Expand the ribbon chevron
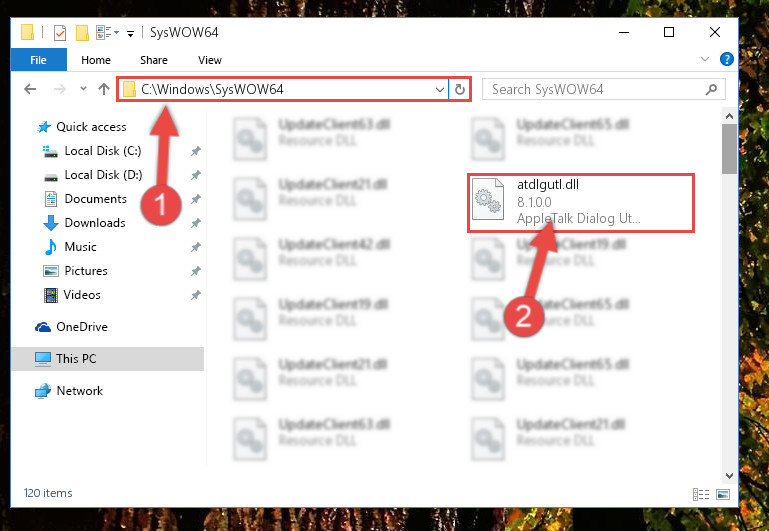 point(705,59)
